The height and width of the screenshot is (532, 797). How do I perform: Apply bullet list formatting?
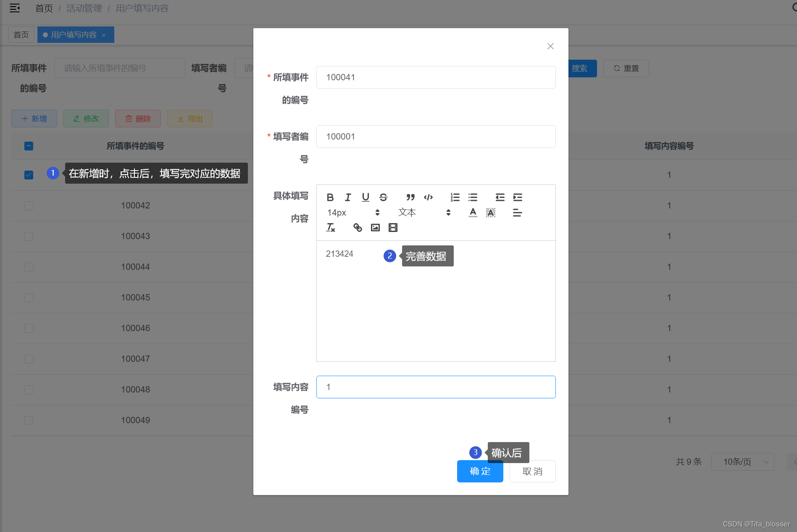click(473, 198)
